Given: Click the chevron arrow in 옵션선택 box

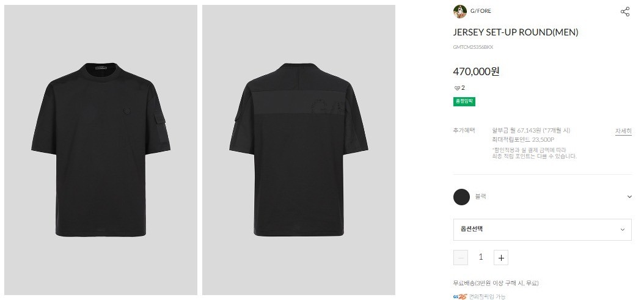Looking at the screenshot, I should click(622, 230).
